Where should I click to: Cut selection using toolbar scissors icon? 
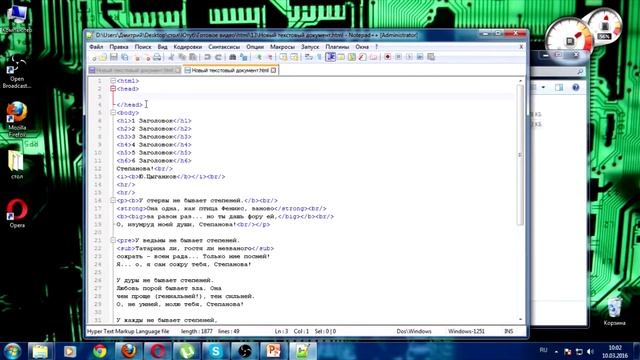171,58
